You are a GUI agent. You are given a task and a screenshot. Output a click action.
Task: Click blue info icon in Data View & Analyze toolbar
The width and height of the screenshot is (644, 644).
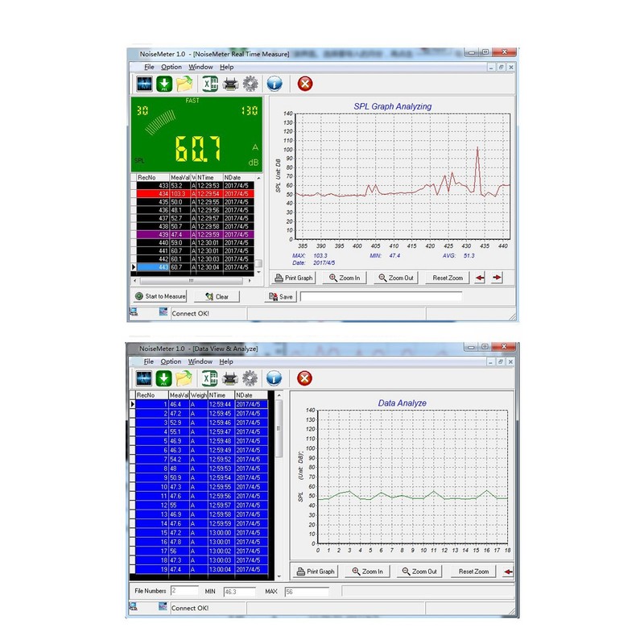point(274,378)
